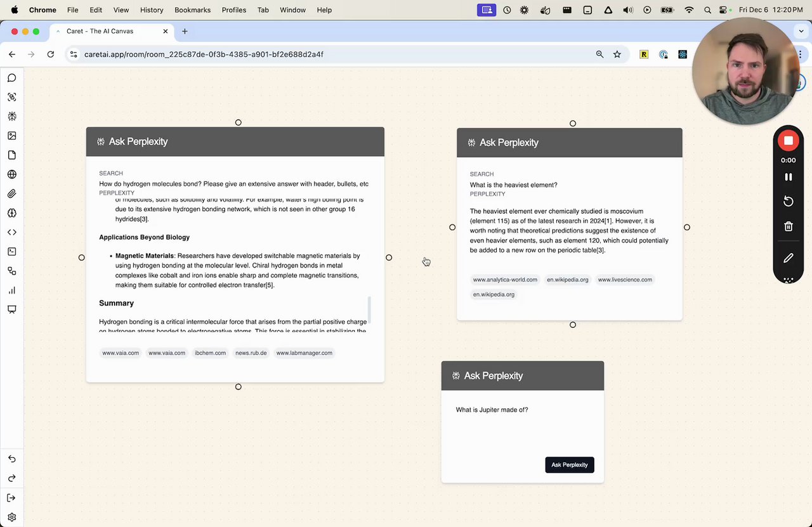Reload the current page
This screenshot has height=527, width=812.
[51, 55]
